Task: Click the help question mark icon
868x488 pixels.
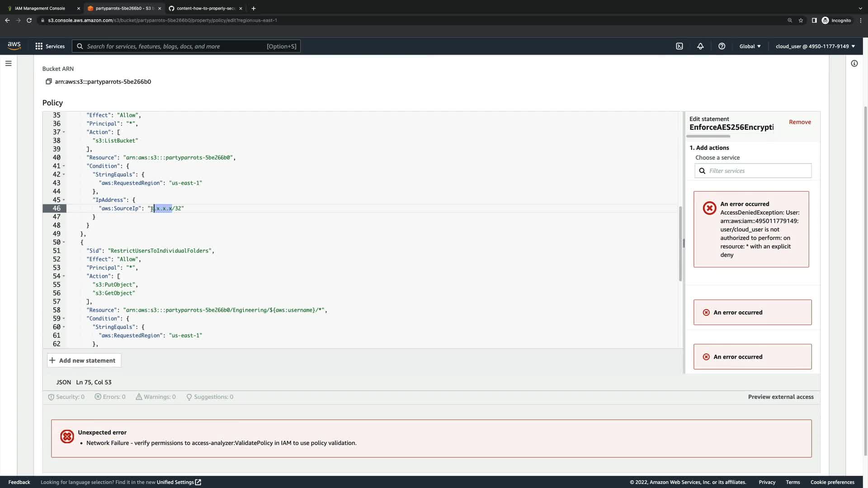Action: 722,46
